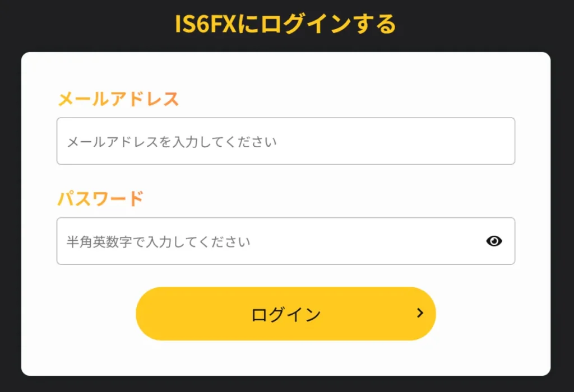Click the right-pointing arrow inside the yellow button
The width and height of the screenshot is (574, 392).
pos(419,314)
